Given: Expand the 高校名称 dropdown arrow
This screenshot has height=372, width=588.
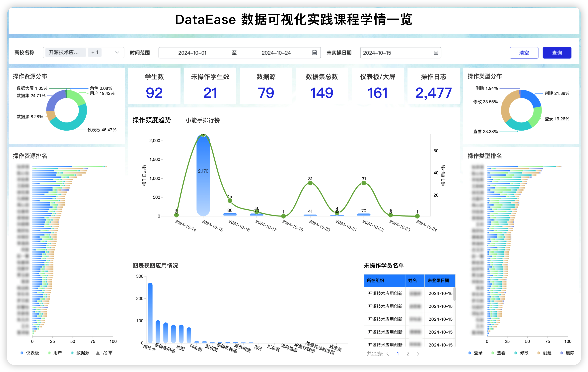Looking at the screenshot, I should point(117,52).
